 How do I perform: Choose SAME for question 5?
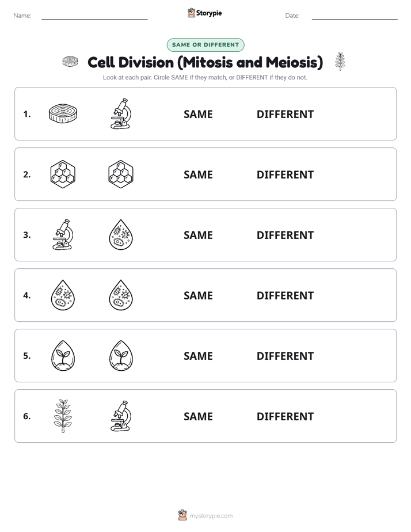coord(198,356)
